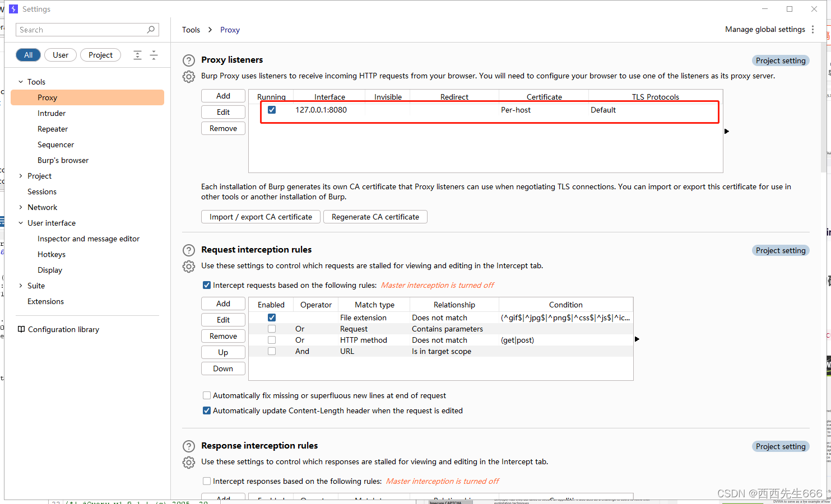Enable the HTTP method rule checkbox
This screenshot has height=504, width=831.
[272, 340]
